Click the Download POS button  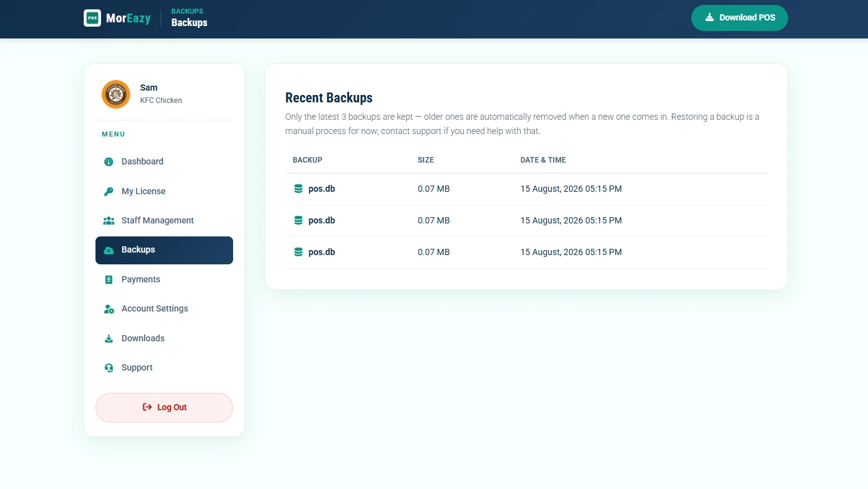740,18
